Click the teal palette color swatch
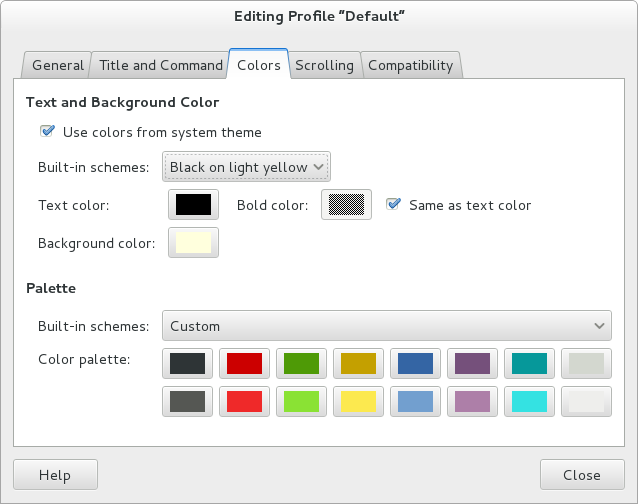Viewport: 638px width, 504px height. click(x=529, y=362)
